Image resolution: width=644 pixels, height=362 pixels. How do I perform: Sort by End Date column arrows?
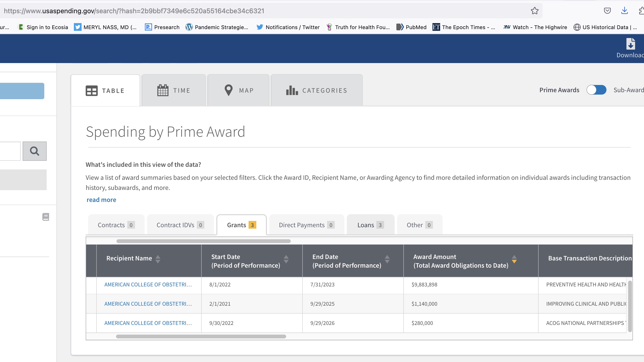(387, 259)
